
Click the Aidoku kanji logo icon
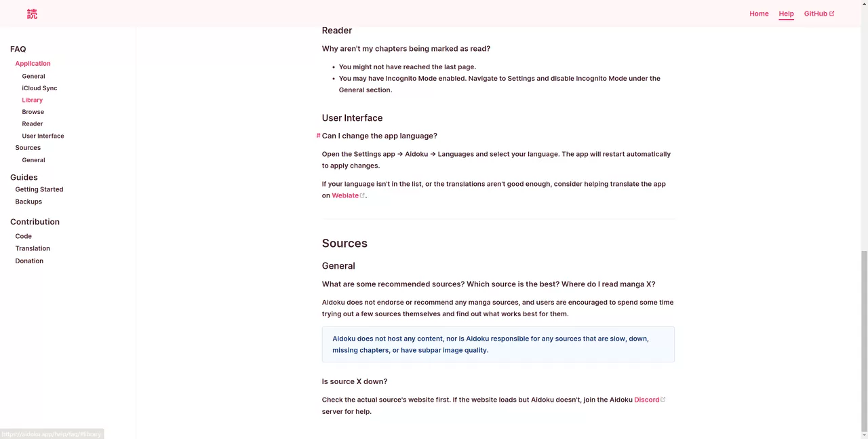[x=32, y=14]
